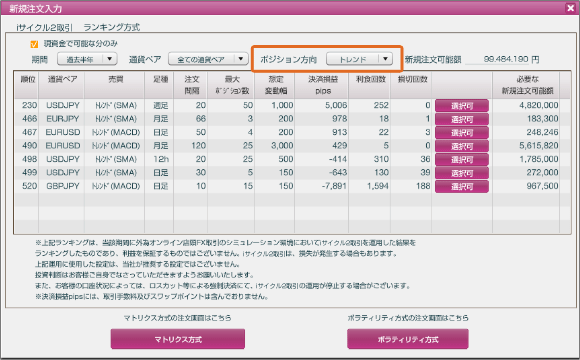Click the 週足 timeframe cell for rank 230
The image size is (580, 360).
point(161,105)
